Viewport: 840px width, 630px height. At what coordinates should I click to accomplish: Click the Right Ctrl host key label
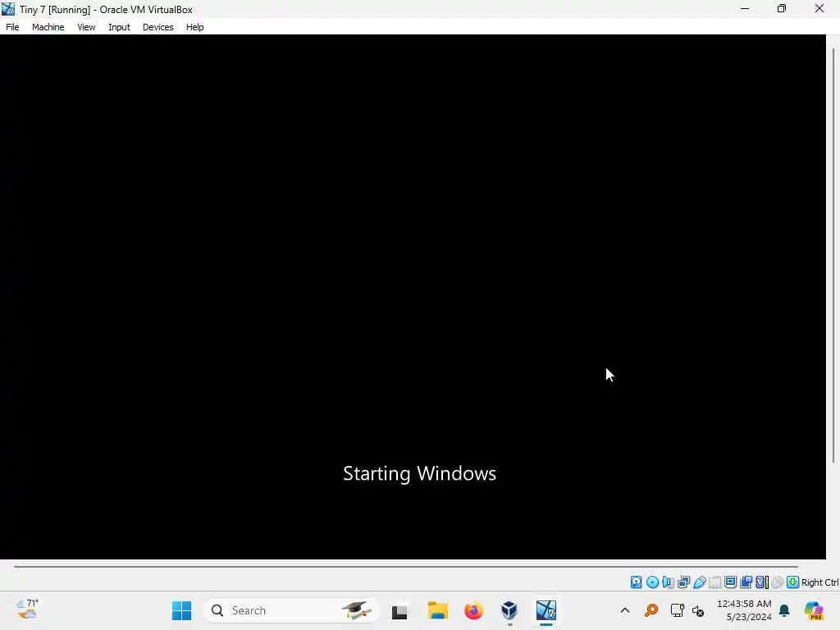point(819,582)
